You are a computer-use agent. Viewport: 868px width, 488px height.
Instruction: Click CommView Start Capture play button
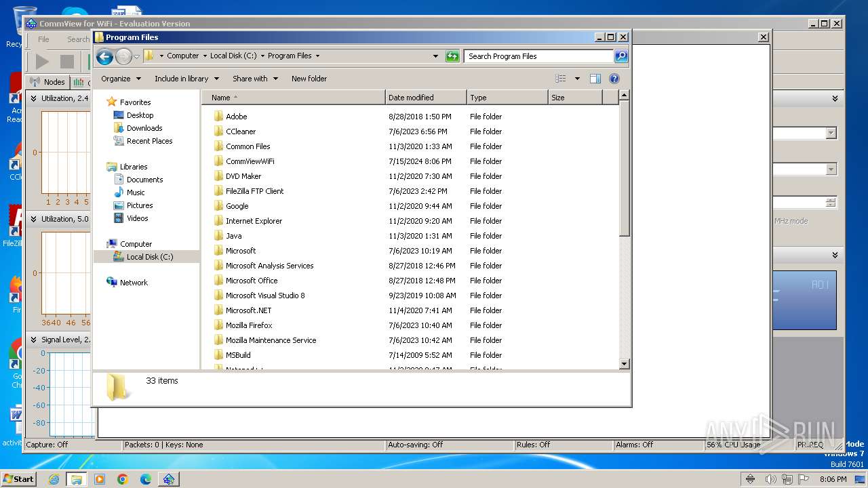[x=42, y=62]
